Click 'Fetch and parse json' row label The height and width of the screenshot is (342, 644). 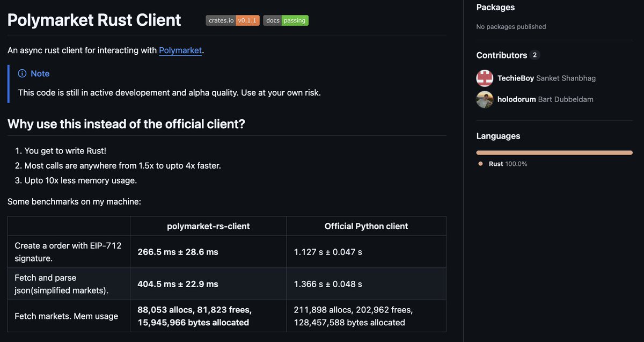[x=69, y=284]
